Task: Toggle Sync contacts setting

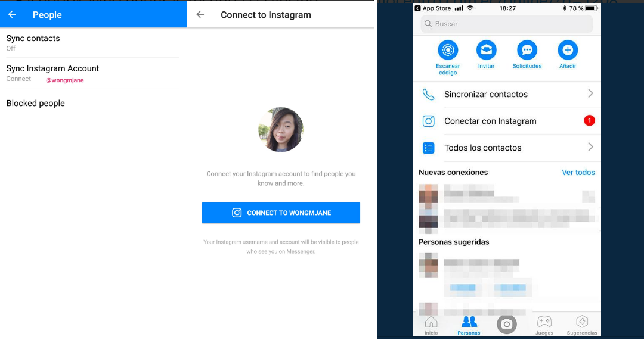Action: (33, 42)
